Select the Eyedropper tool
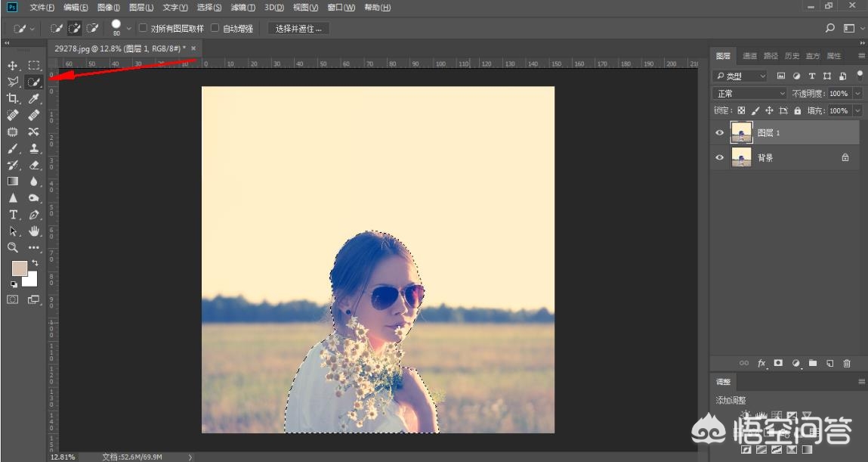 (x=34, y=99)
